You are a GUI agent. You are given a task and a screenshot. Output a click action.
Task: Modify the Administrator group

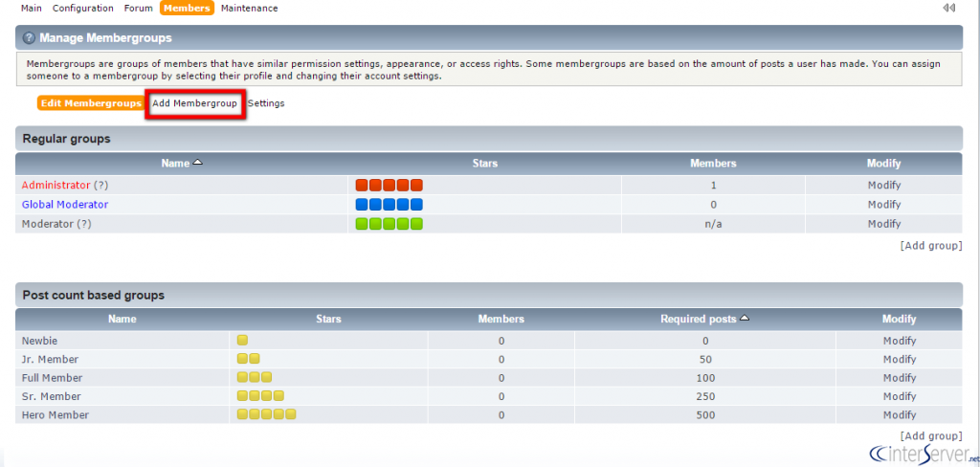click(883, 185)
